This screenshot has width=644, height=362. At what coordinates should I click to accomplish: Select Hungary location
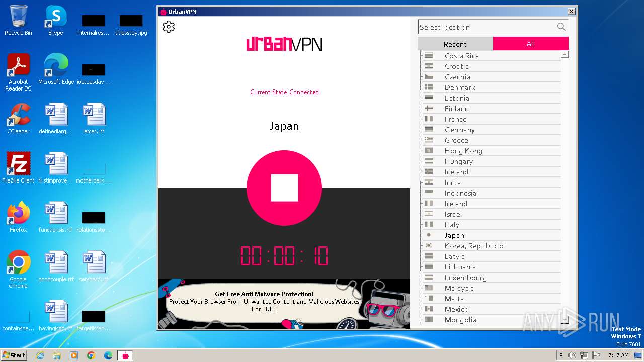click(491, 161)
